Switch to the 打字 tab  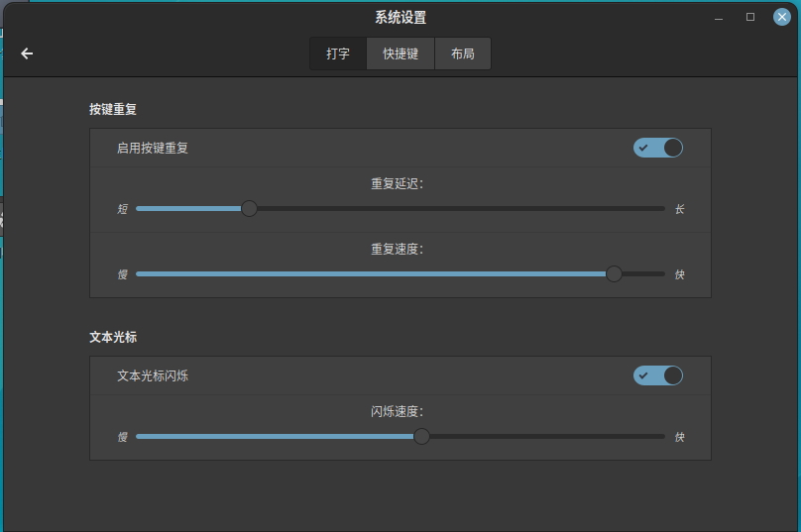tap(338, 53)
